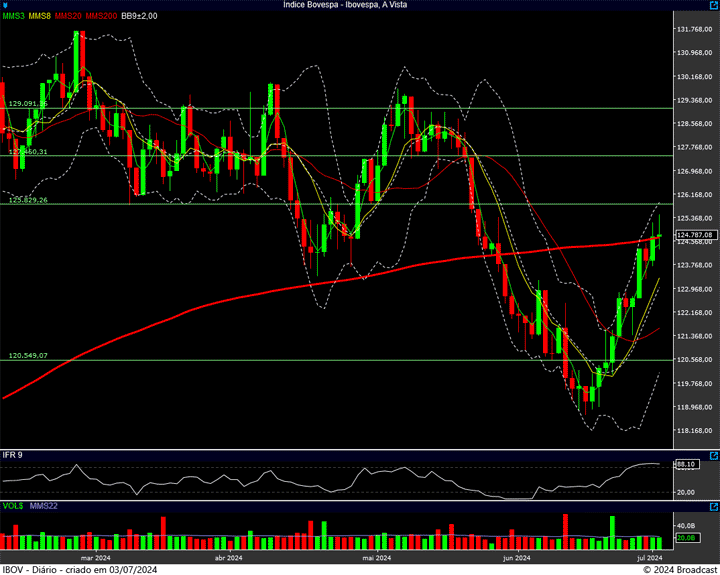Click the jun 2024 date on time axis
720x575 pixels.
pos(516,557)
